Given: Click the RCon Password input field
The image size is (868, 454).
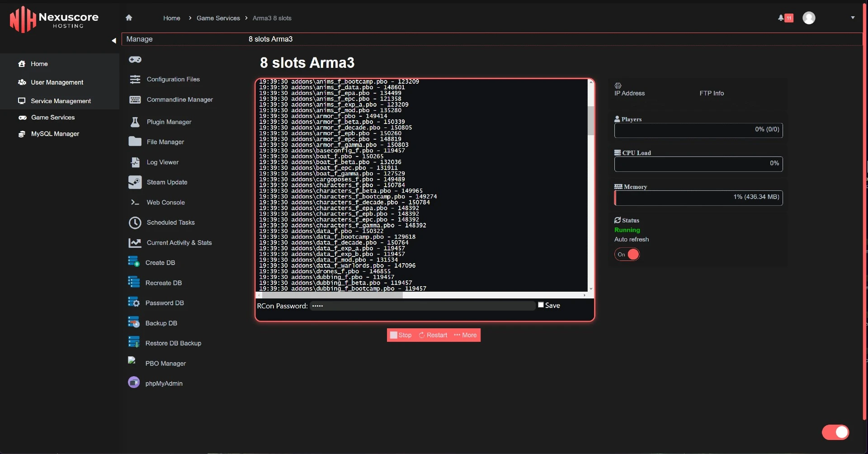Looking at the screenshot, I should pyautogui.click(x=423, y=306).
